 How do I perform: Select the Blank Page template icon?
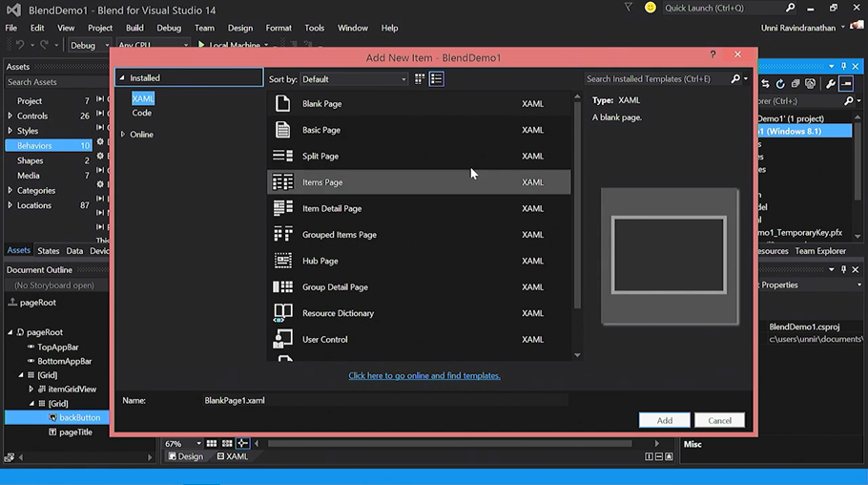click(x=283, y=103)
